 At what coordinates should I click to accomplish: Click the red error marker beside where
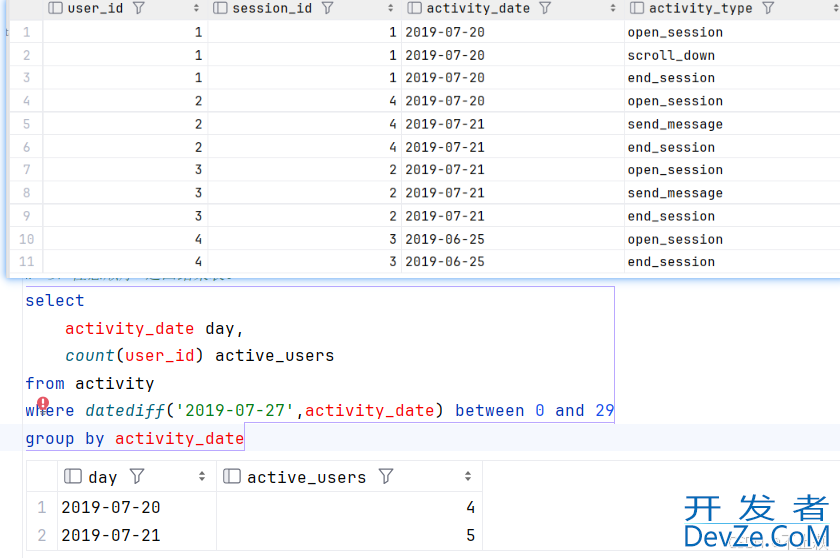coord(43,403)
